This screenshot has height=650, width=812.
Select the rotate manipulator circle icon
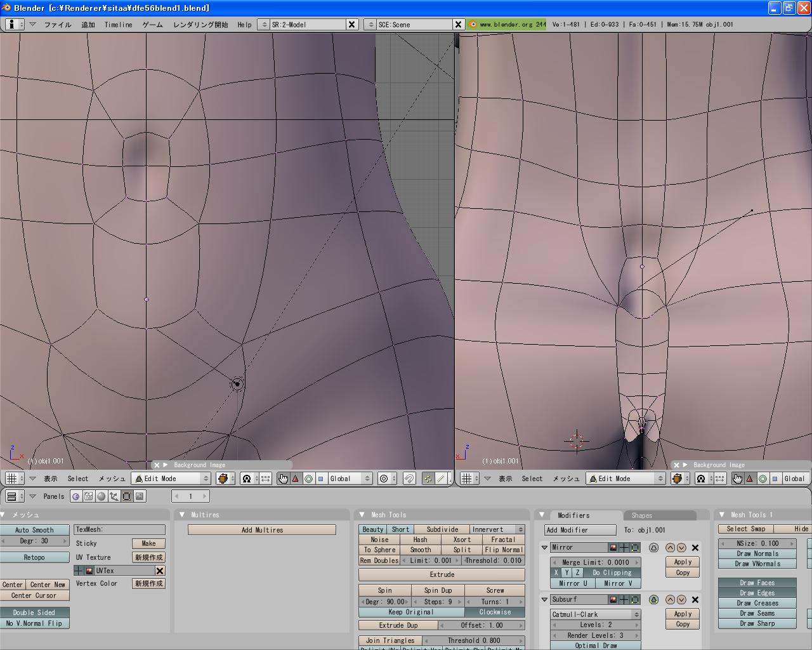tap(308, 479)
